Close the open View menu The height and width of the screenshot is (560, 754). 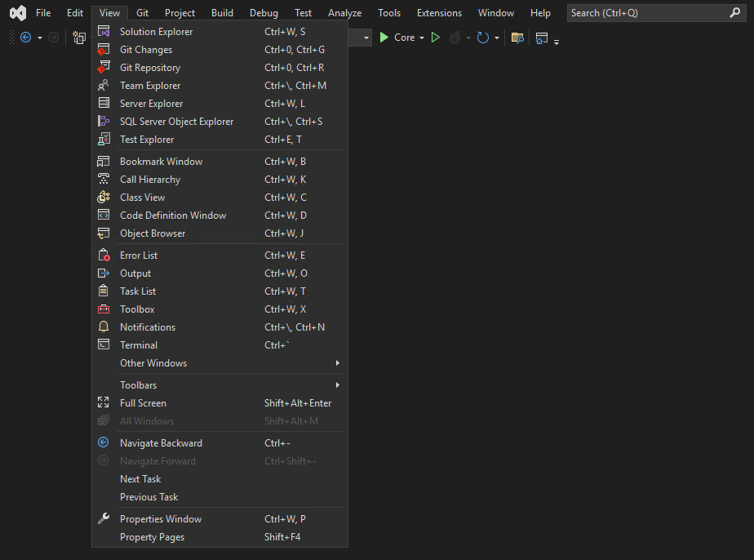109,12
